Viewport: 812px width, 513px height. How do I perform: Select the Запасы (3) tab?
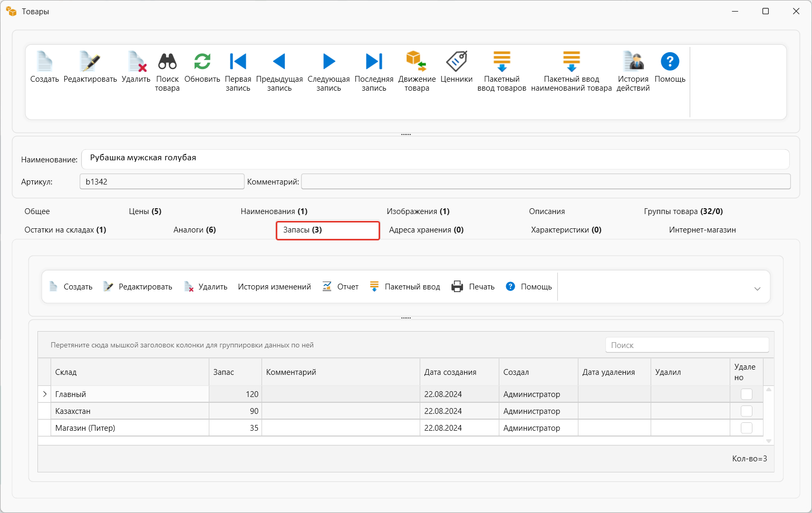[x=327, y=230]
